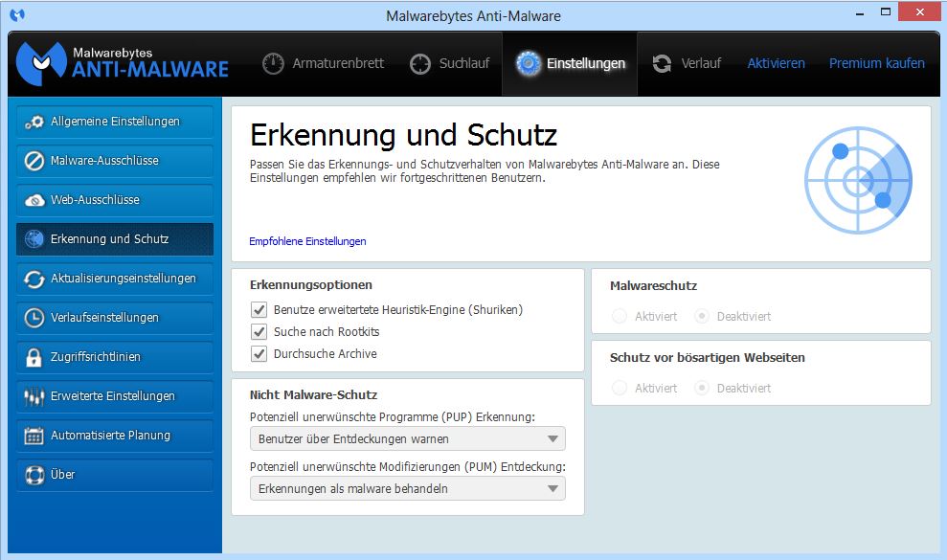Open the PUM Entdeckung dropdown
This screenshot has width=947, height=560.
click(x=408, y=489)
